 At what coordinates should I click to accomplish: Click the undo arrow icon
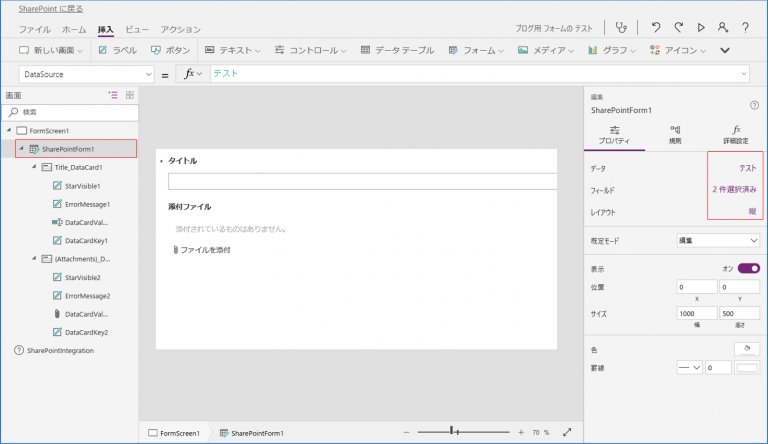(x=654, y=28)
